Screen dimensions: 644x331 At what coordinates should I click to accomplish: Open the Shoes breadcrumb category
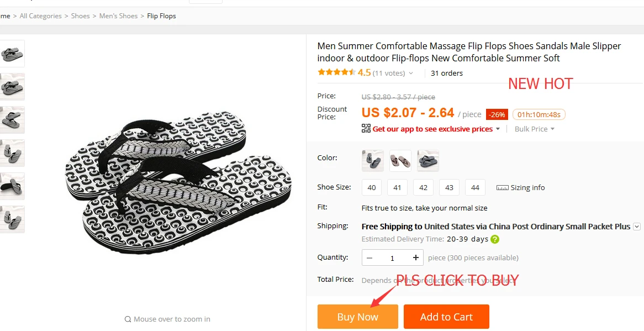(80, 16)
